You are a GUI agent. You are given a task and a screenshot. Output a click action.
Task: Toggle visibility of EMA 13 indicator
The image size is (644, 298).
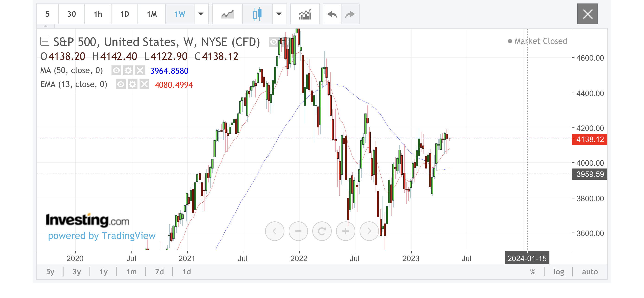point(121,84)
